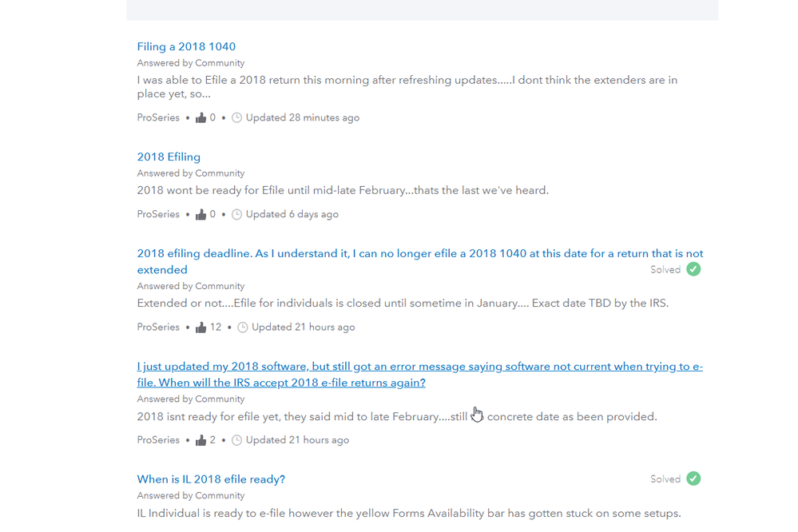Open the "Filing a 2018 1040" post
Image resolution: width=798 pixels, height=532 pixels.
pyautogui.click(x=186, y=46)
